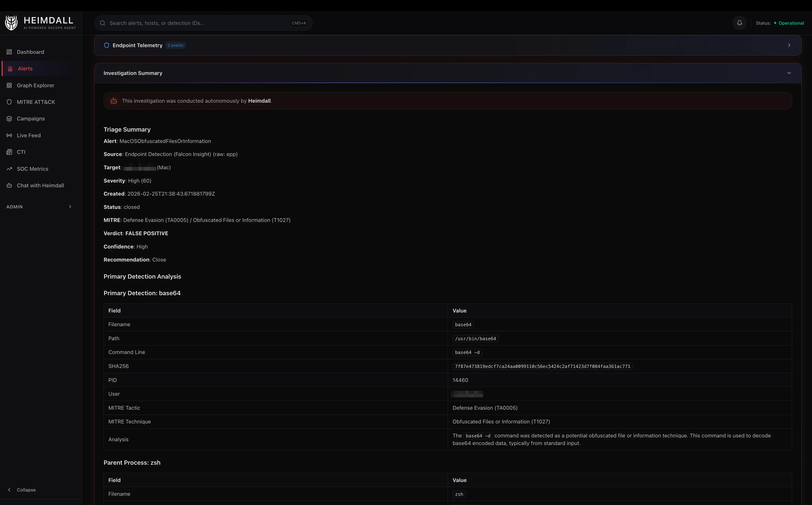The height and width of the screenshot is (505, 812).
Task: Open the Dashboard panel
Action: (x=30, y=52)
